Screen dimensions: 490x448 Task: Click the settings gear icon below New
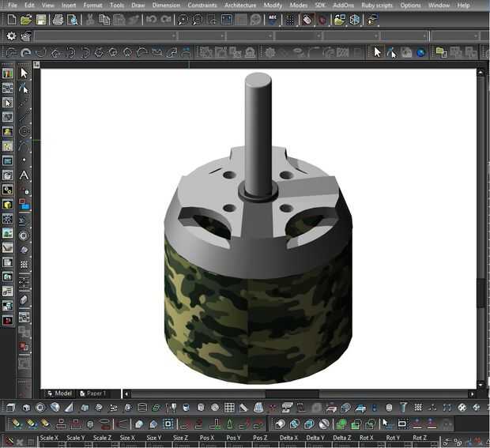(11, 36)
